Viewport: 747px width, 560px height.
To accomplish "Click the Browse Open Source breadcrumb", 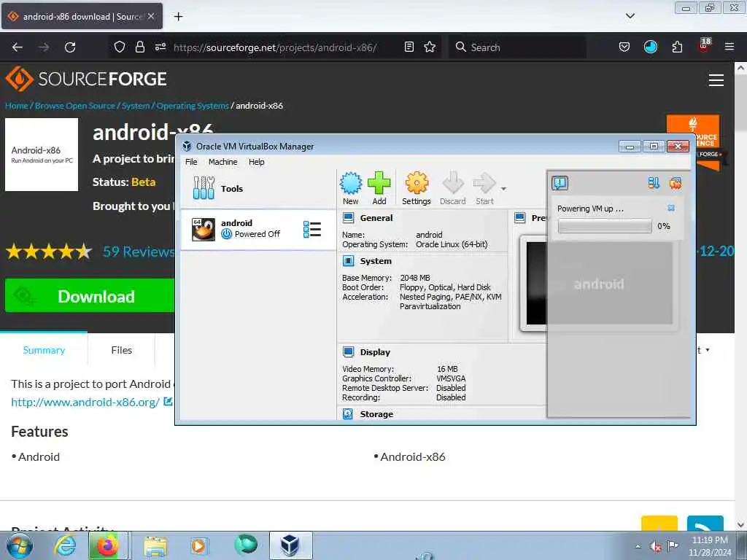I will coord(75,106).
